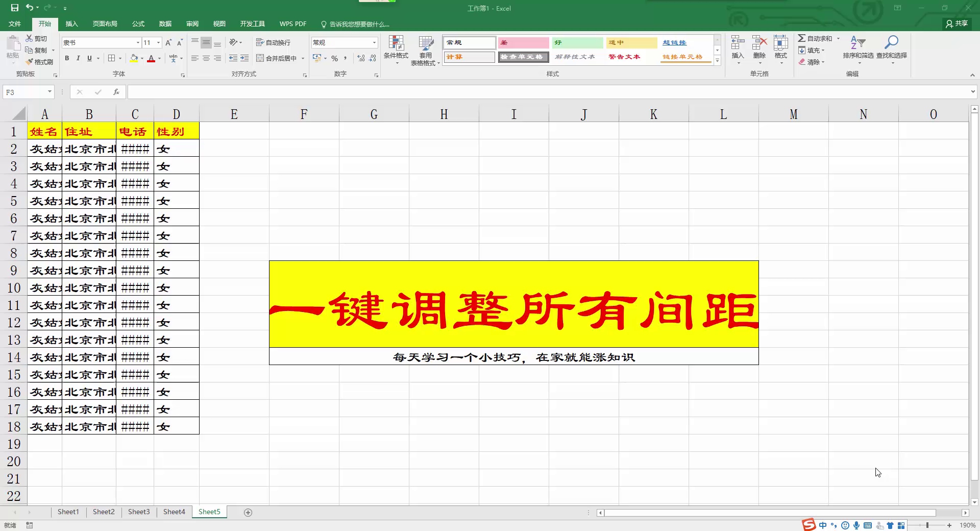Click the 共享 (Share) button

[957, 23]
